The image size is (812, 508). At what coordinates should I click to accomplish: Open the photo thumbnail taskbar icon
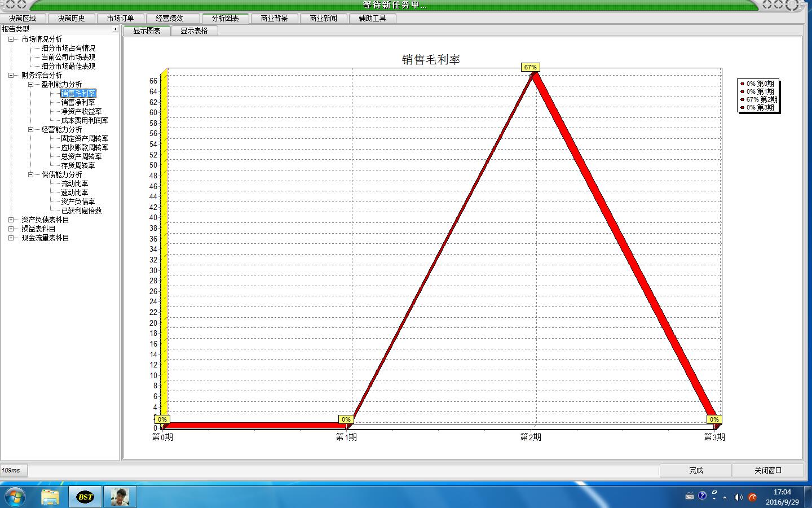pos(120,497)
